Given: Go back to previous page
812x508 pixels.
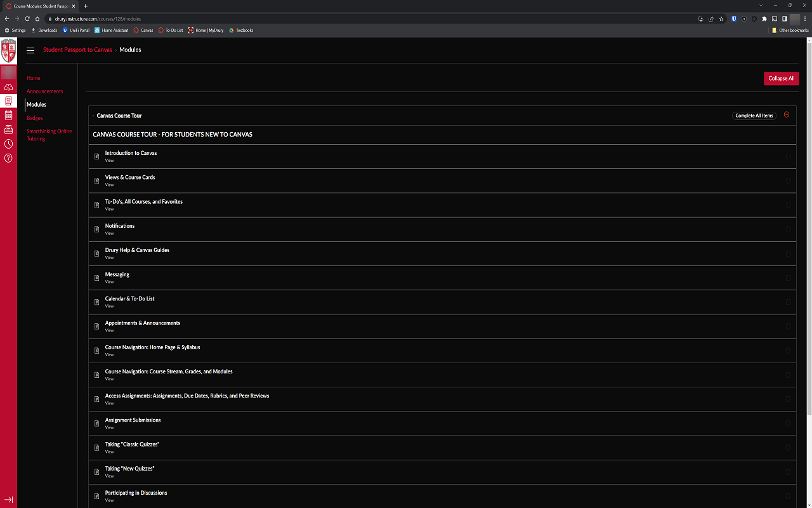Looking at the screenshot, I should pos(7,19).
